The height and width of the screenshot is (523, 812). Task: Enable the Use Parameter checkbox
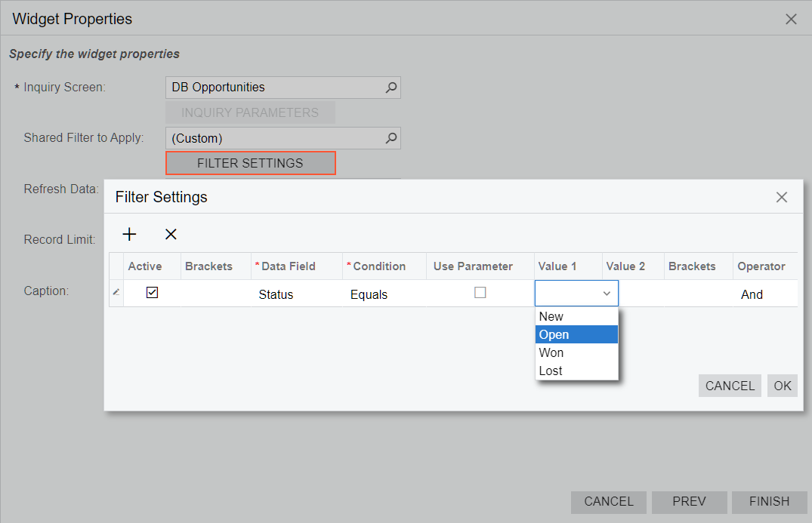pos(480,293)
